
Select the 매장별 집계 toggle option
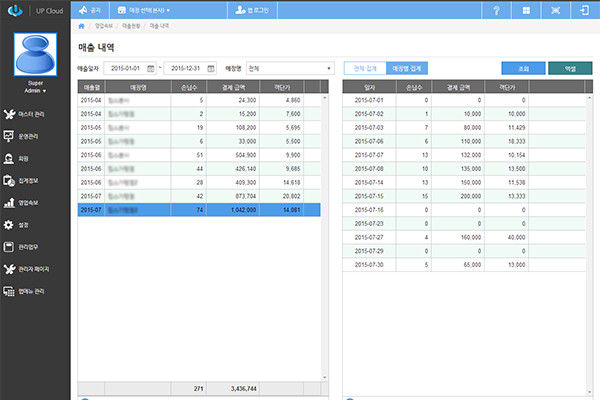coord(407,68)
